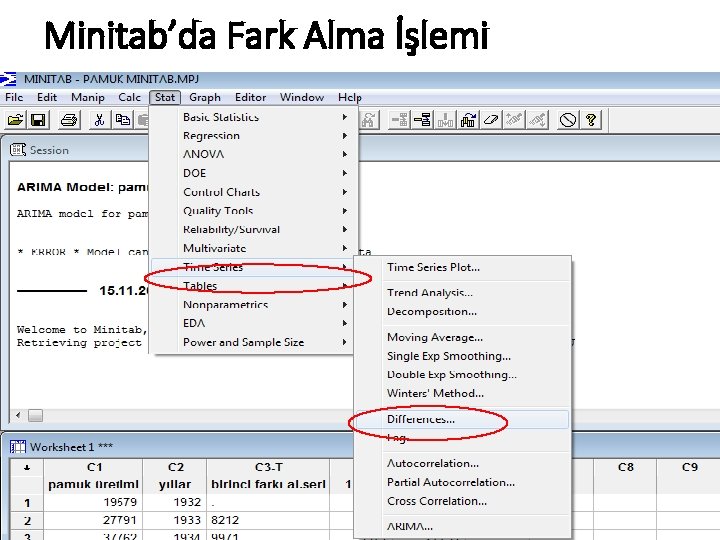Open the Calc menu
Viewport: 720px width, 540px height.
click(129, 97)
